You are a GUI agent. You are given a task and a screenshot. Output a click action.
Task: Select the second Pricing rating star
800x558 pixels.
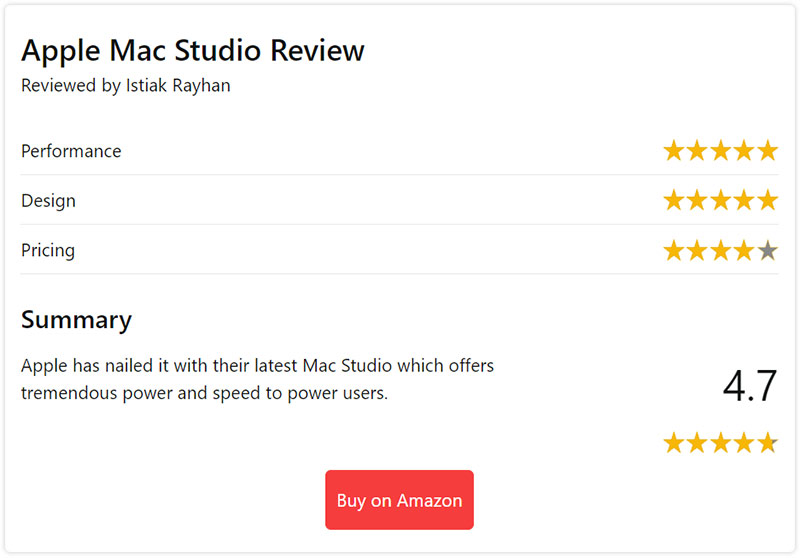[x=697, y=250]
